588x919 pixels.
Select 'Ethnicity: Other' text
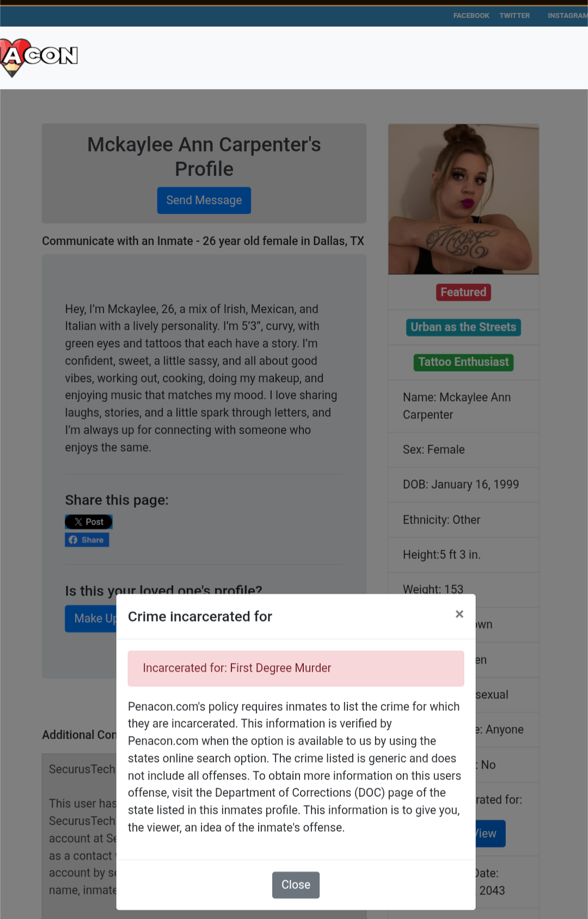pyautogui.click(x=442, y=520)
